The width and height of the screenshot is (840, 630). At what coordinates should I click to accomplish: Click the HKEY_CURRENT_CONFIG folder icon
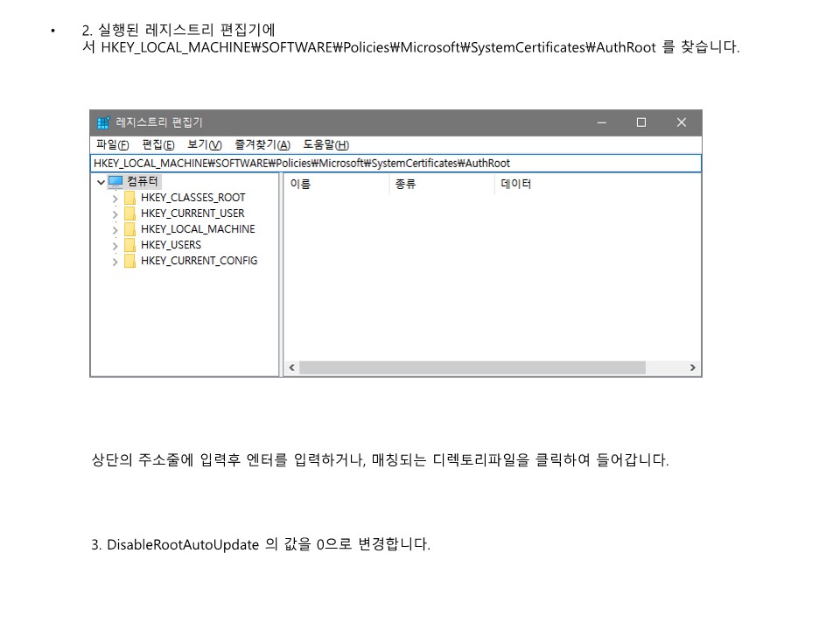[x=129, y=261]
